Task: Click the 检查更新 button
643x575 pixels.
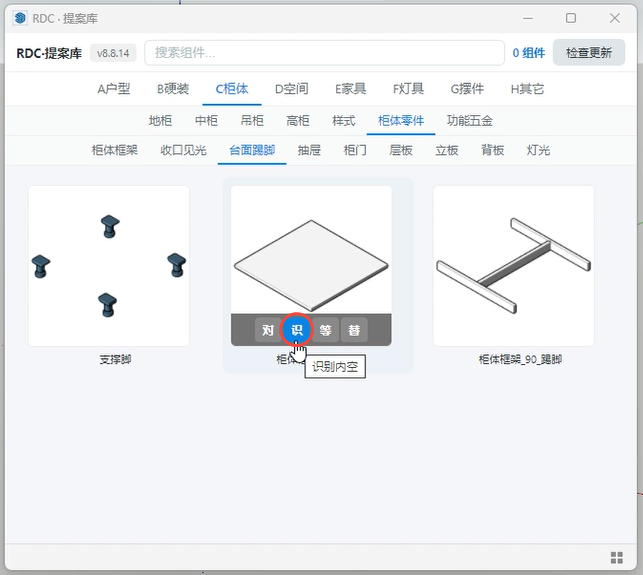Action: (588, 52)
